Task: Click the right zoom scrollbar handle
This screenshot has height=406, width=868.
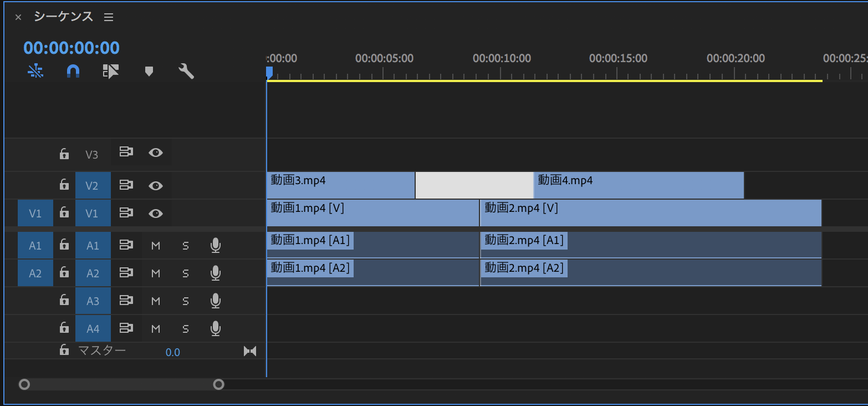Action: coord(219,384)
